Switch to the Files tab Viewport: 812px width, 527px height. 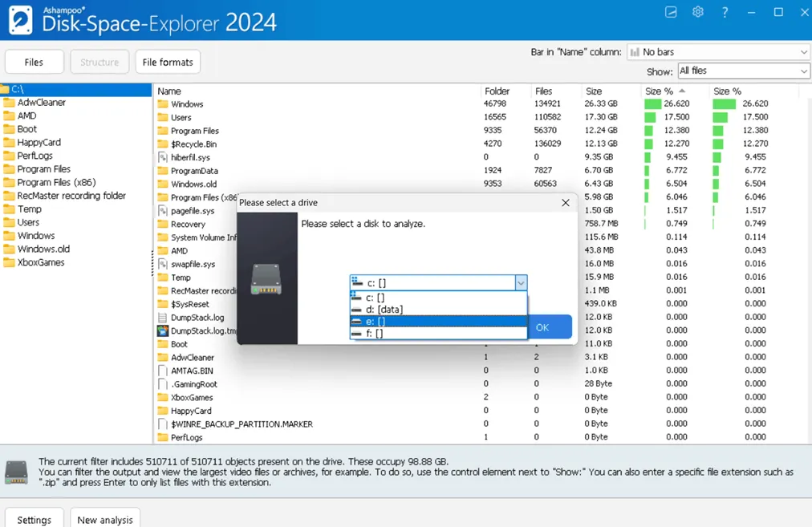(34, 63)
